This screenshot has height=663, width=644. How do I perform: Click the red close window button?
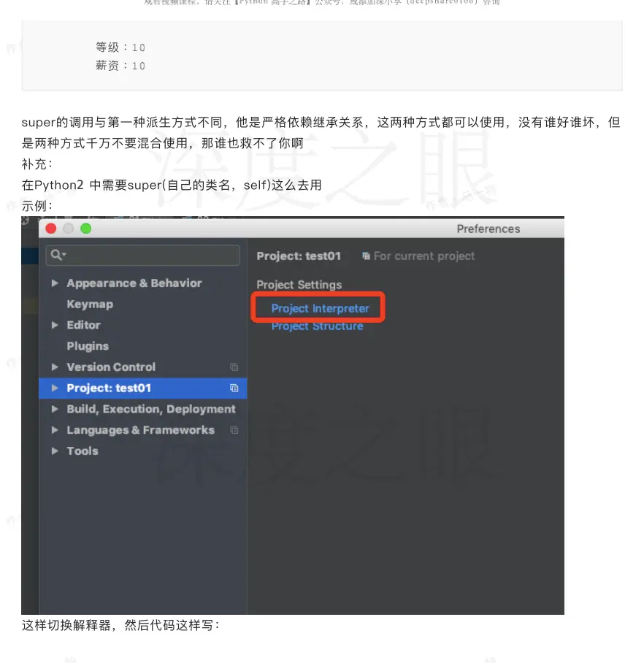[x=51, y=229]
